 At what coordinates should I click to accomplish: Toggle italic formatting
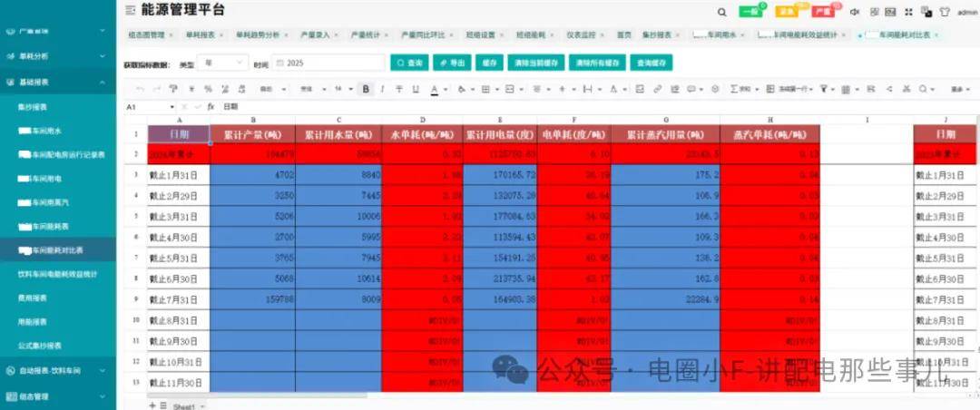[x=383, y=90]
